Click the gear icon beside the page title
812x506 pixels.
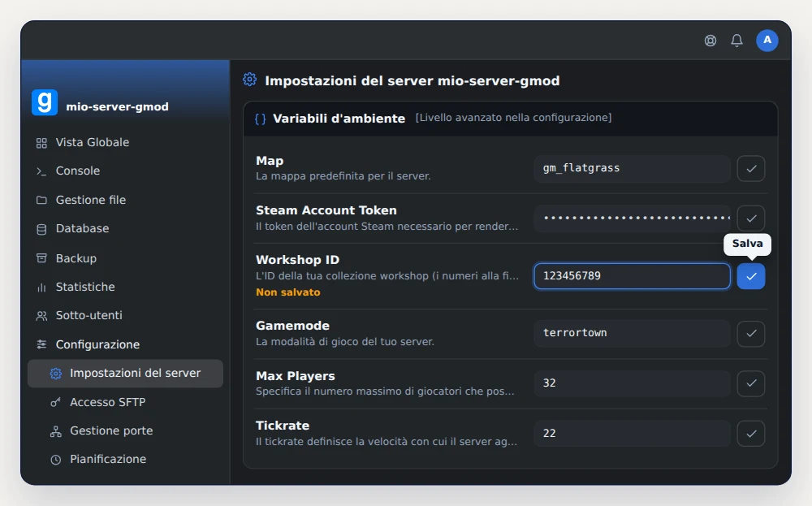249,80
